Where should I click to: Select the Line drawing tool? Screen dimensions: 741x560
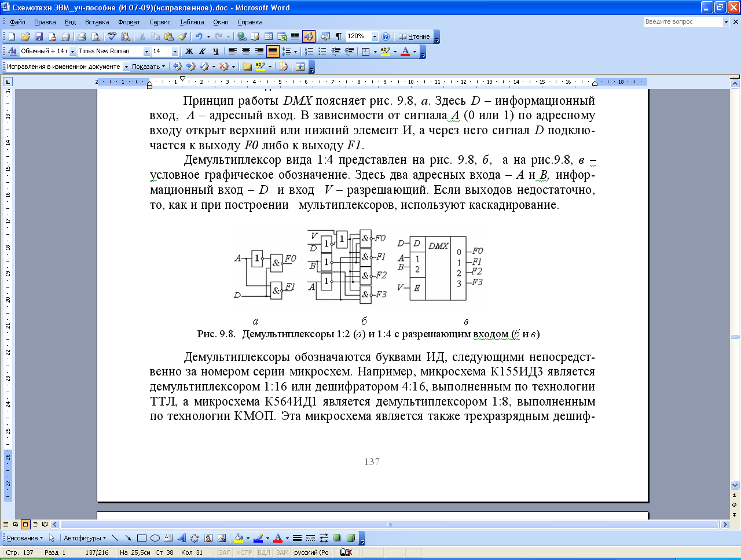click(x=115, y=538)
